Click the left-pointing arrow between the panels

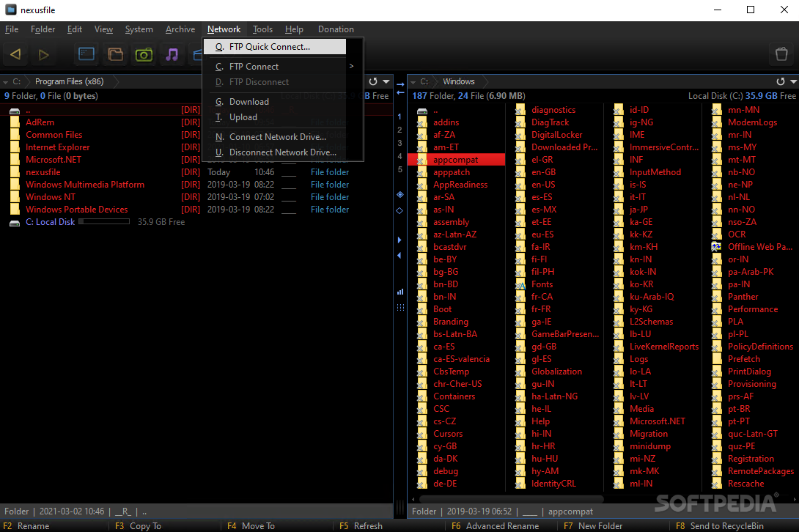tap(400, 93)
